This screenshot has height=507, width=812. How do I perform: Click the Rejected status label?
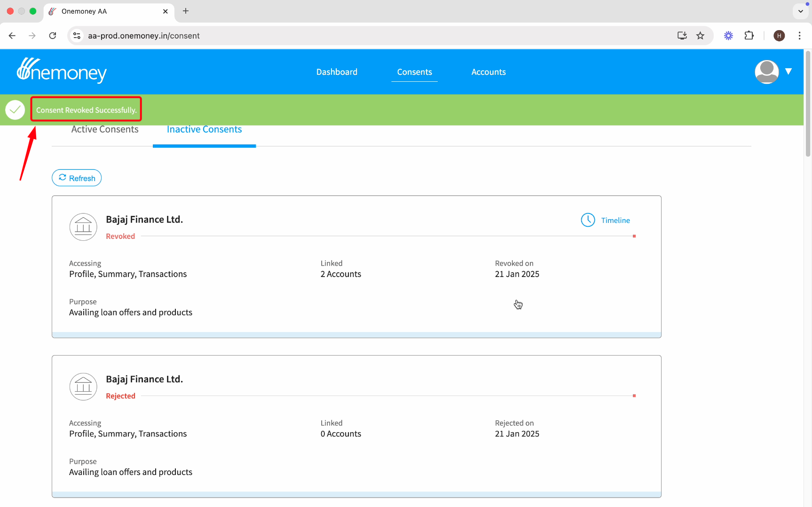(x=120, y=396)
